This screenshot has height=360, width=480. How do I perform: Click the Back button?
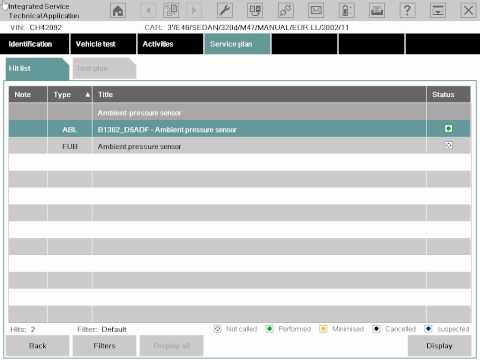tap(37, 346)
